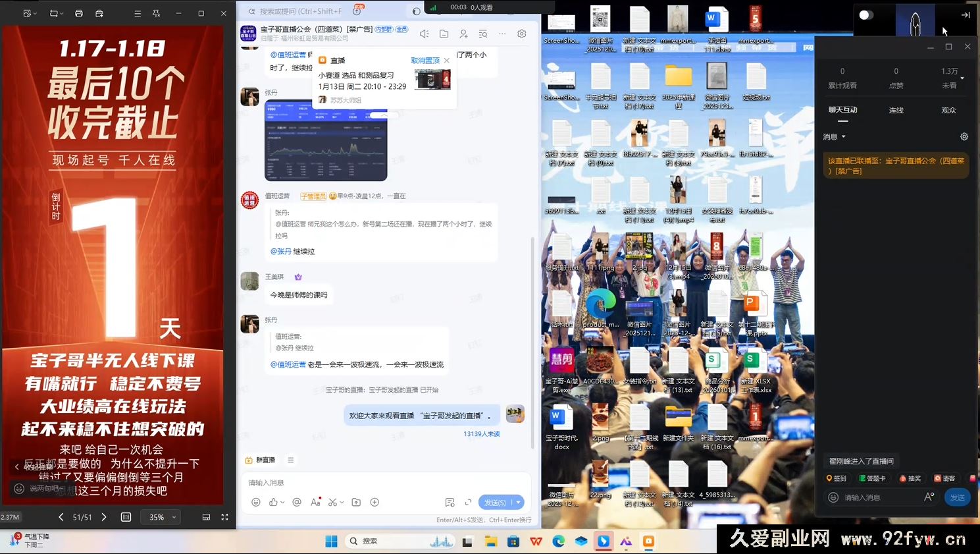Open the emoji picker in the message toolbar
The image size is (980, 554).
tap(256, 502)
